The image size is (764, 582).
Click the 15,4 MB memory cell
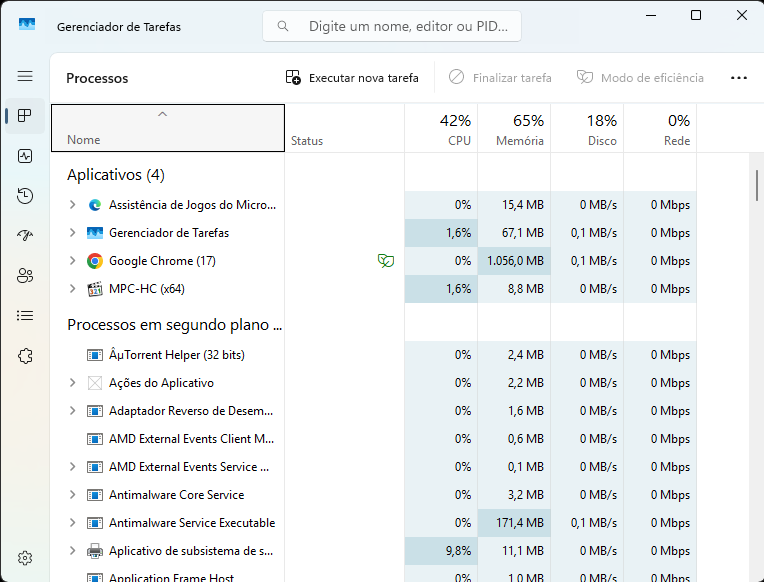pos(514,205)
